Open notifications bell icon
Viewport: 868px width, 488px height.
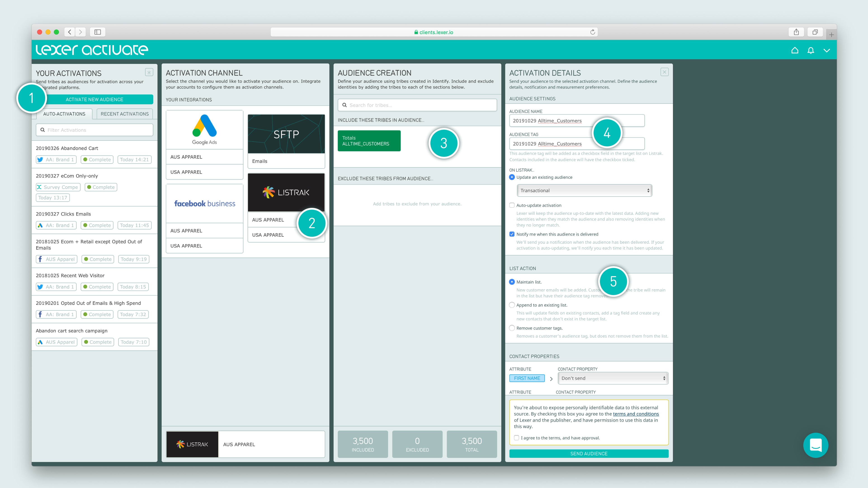click(811, 51)
